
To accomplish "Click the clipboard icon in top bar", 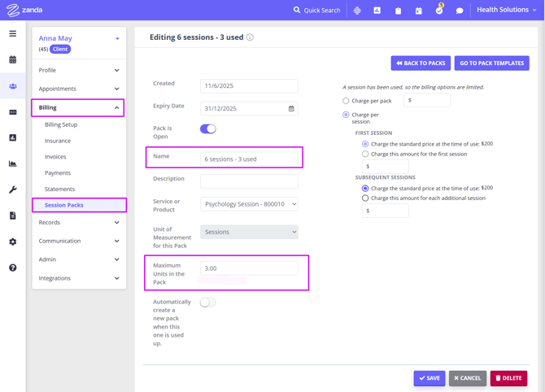I will point(398,11).
